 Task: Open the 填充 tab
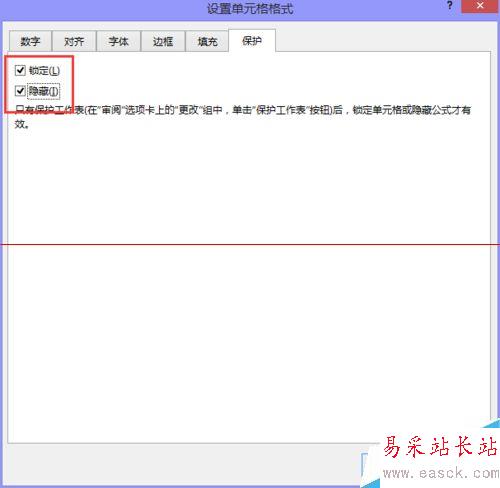click(207, 41)
